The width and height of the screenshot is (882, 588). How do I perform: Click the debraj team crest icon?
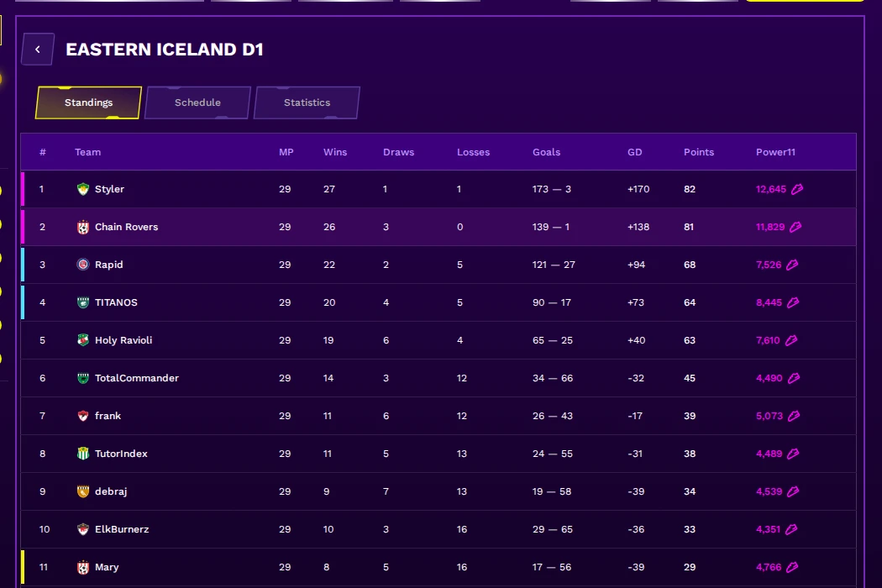click(x=82, y=491)
